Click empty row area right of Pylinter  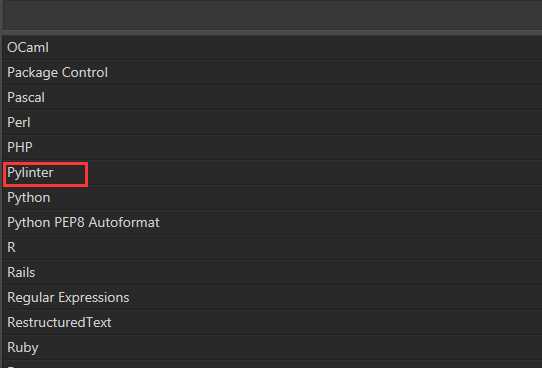[315, 172]
